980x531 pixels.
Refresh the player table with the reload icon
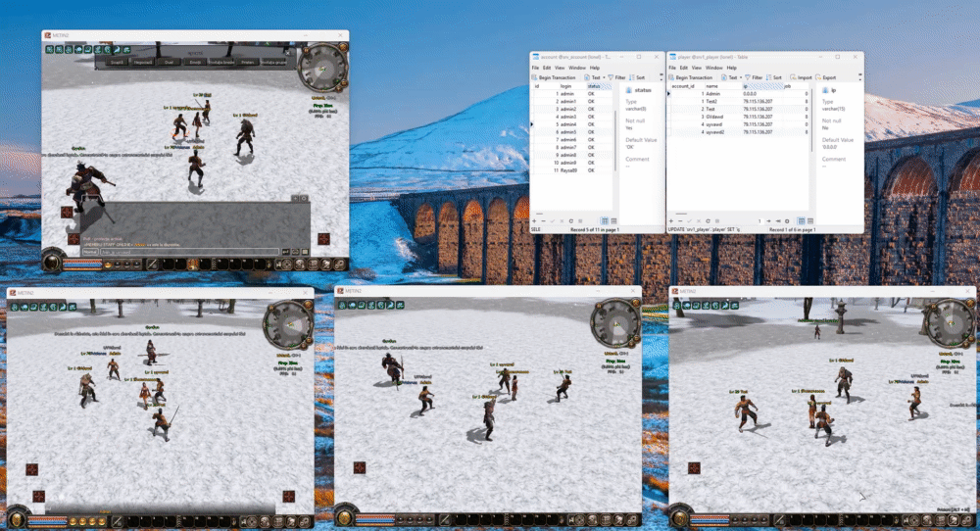tap(709, 221)
